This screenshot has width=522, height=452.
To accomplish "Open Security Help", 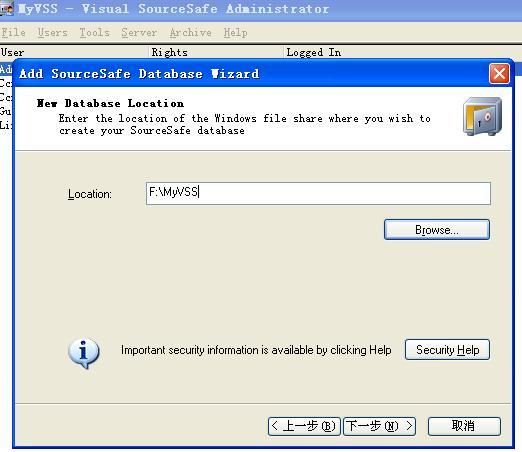I will click(447, 349).
